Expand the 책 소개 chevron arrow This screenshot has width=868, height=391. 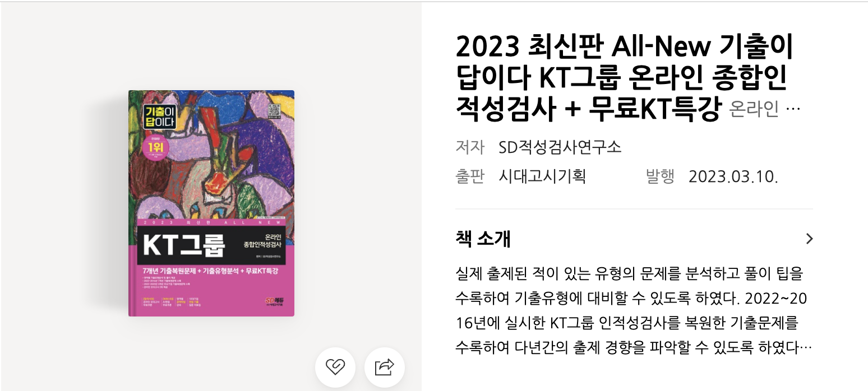click(809, 239)
